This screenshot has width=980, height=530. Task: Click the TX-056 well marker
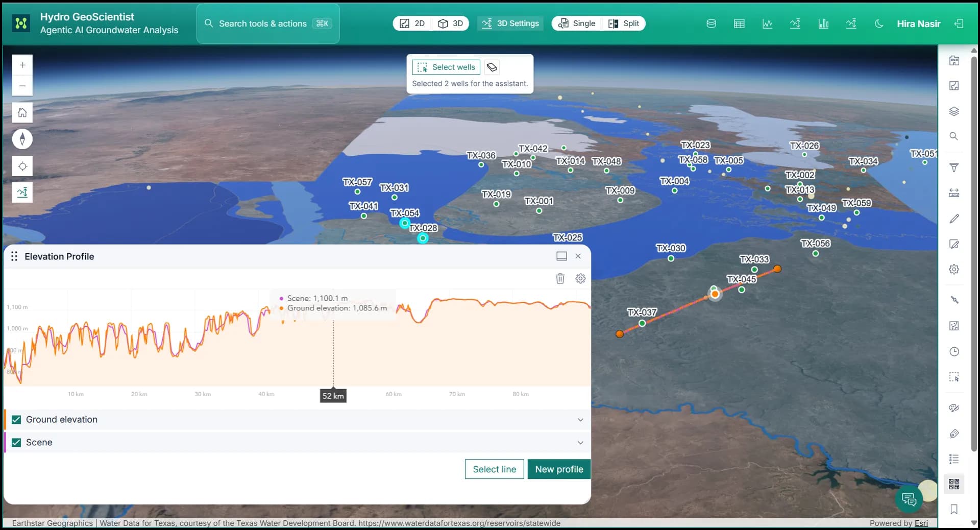(x=816, y=254)
